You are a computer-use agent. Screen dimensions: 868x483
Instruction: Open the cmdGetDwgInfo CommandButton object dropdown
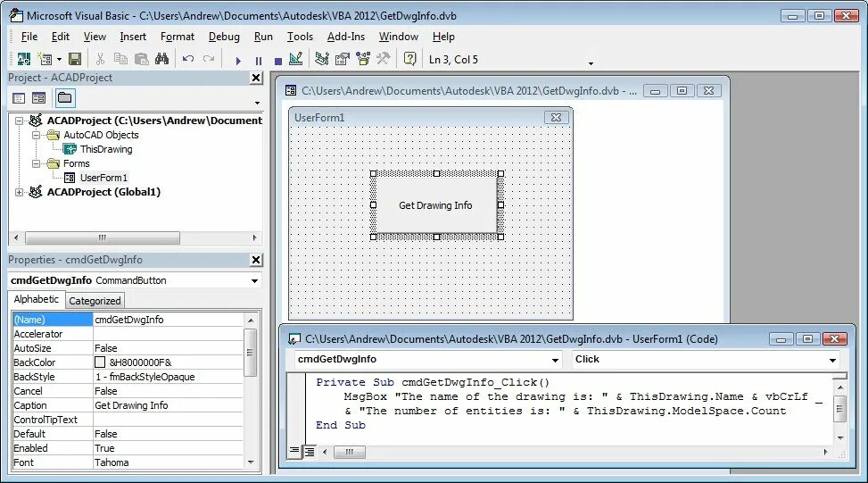point(254,281)
